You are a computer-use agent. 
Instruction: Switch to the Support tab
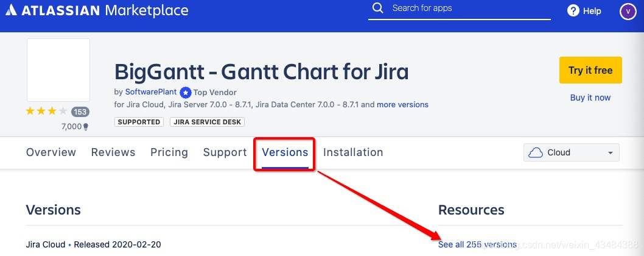[x=225, y=152]
